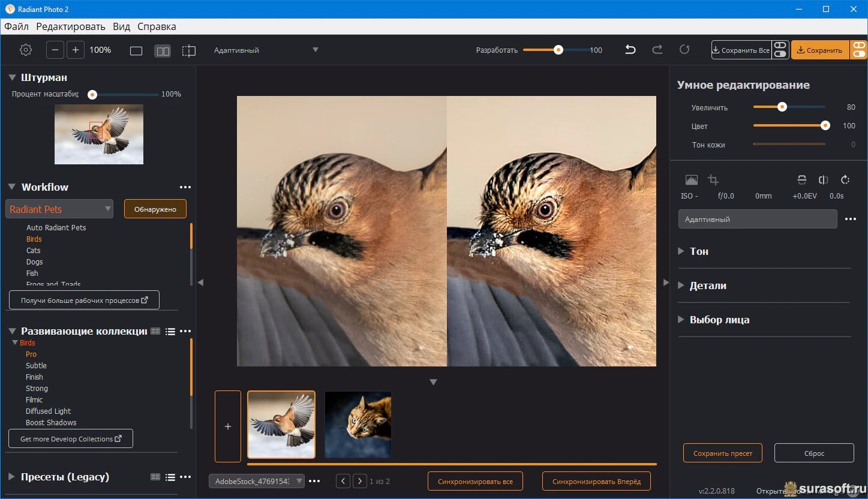The width and height of the screenshot is (868, 499).
Task: Toggle the options switch beside orange Сохранить
Action: click(859, 50)
